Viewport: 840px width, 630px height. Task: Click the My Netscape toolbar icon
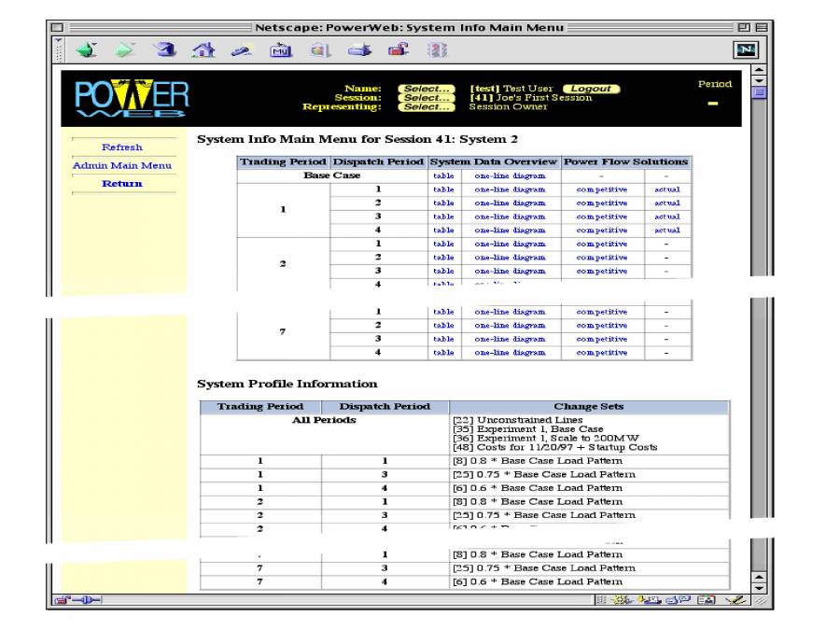280,50
